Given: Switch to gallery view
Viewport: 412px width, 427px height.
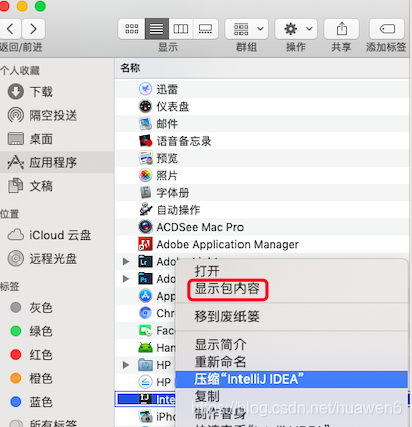Looking at the screenshot, I should pos(205,29).
